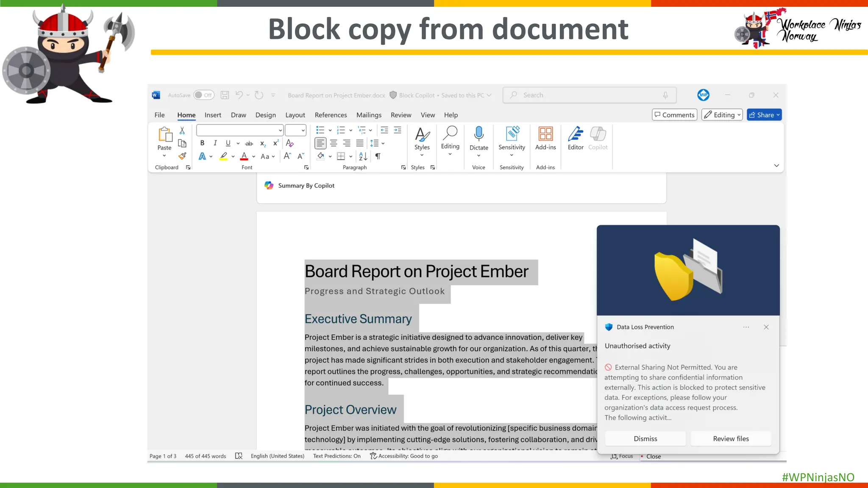
Task: Click the Show/Hide paragraph marks icon
Action: pos(378,156)
